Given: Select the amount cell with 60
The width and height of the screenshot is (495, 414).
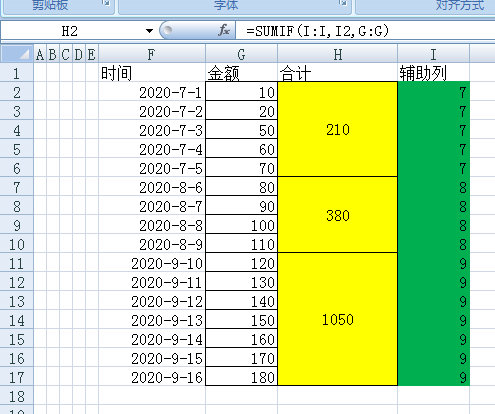Looking at the screenshot, I should (x=241, y=148).
